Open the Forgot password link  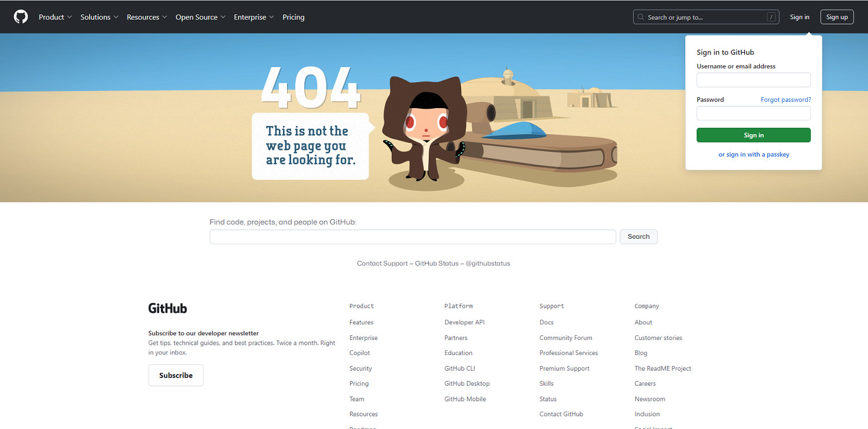pos(785,100)
